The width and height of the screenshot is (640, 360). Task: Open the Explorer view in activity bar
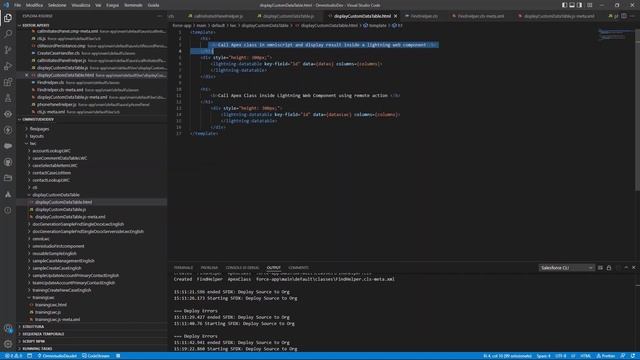[x=8, y=18]
